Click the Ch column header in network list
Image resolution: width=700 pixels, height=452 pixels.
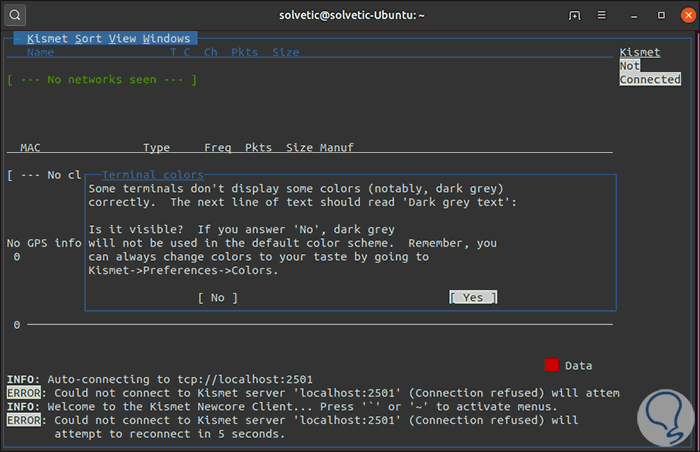point(211,53)
